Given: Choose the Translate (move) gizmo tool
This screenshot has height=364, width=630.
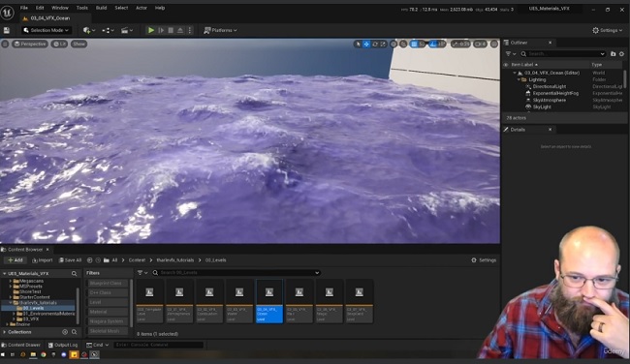Looking at the screenshot, I should click(x=366, y=44).
